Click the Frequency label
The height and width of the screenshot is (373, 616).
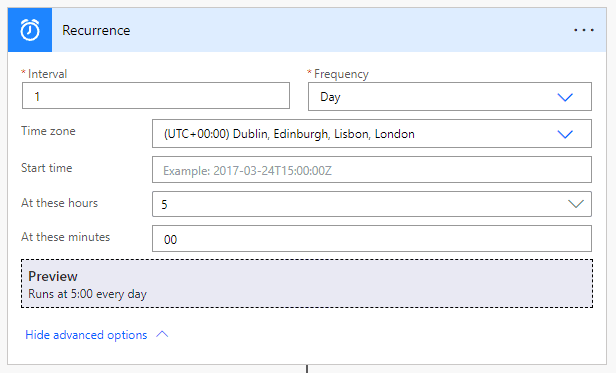click(x=341, y=74)
